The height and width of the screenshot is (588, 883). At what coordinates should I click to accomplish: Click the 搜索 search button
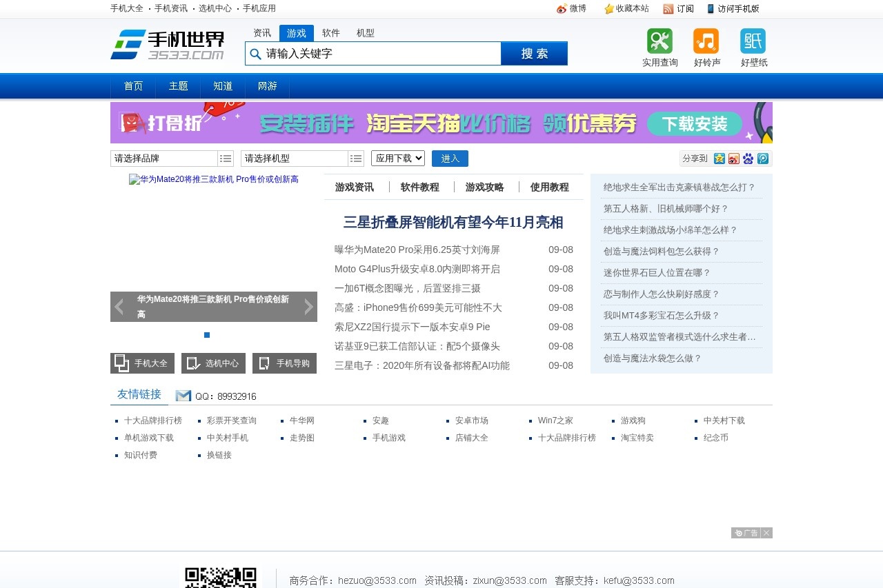click(535, 54)
